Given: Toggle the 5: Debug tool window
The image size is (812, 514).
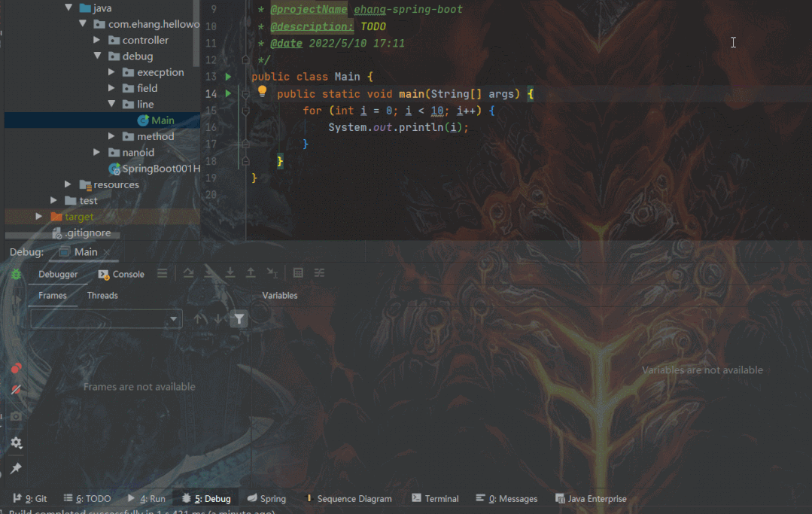Looking at the screenshot, I should pos(206,498).
